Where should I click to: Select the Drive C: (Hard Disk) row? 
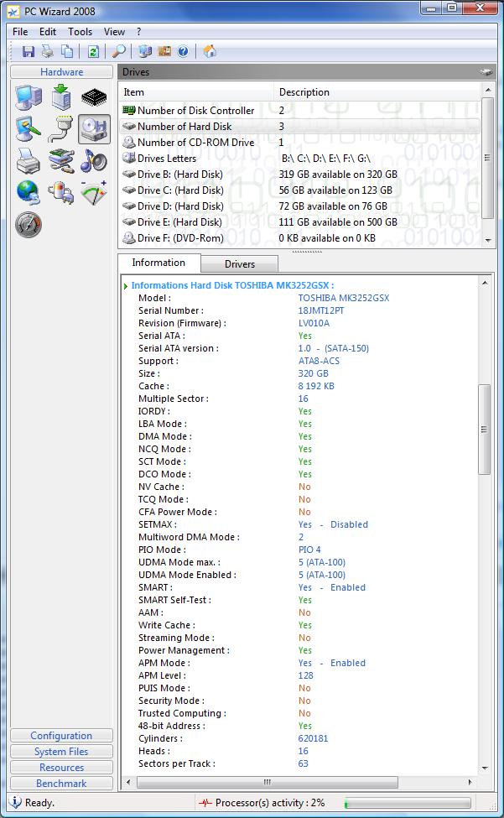coord(299,190)
